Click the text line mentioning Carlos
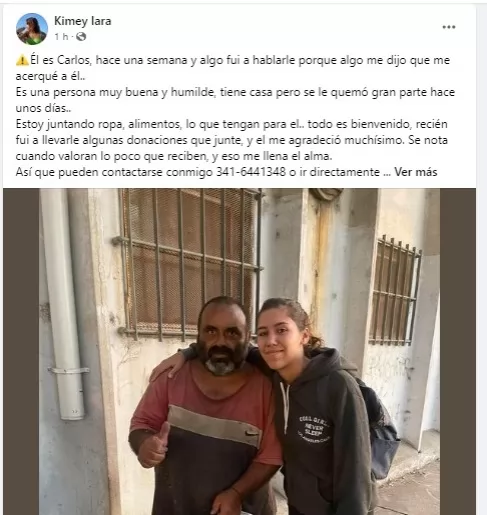 tap(233, 60)
